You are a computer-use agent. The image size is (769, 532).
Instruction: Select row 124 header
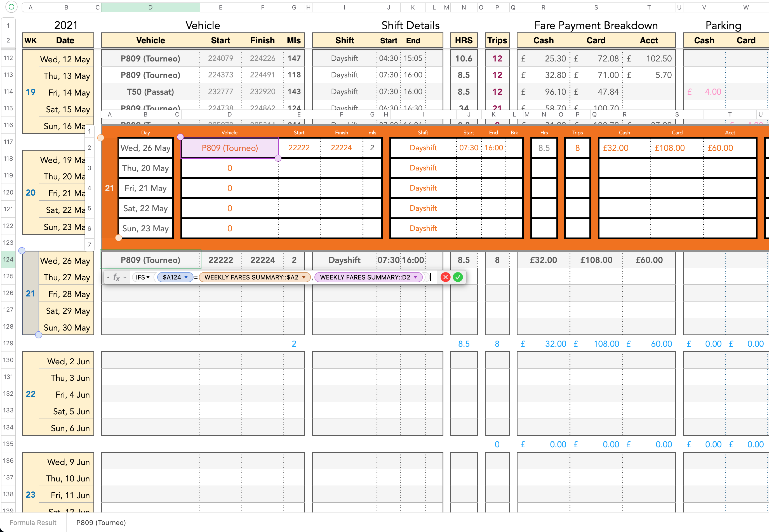8,260
